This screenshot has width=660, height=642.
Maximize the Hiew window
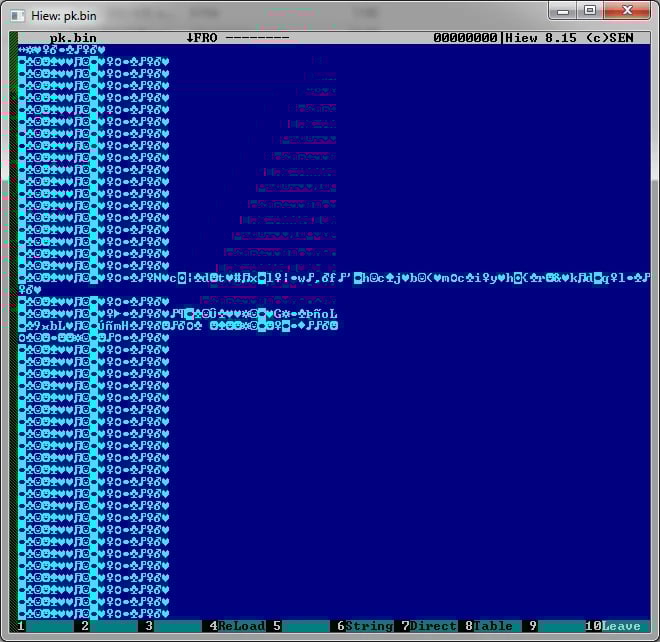click(x=589, y=11)
